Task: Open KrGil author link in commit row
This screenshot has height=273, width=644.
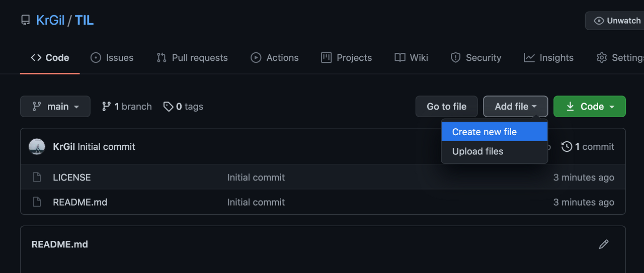Action: (64, 147)
